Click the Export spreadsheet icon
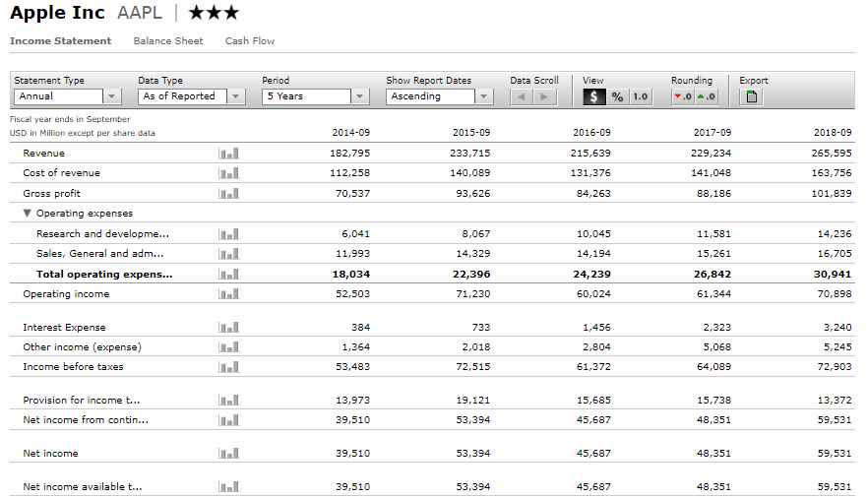The image size is (868, 498). pos(751,96)
